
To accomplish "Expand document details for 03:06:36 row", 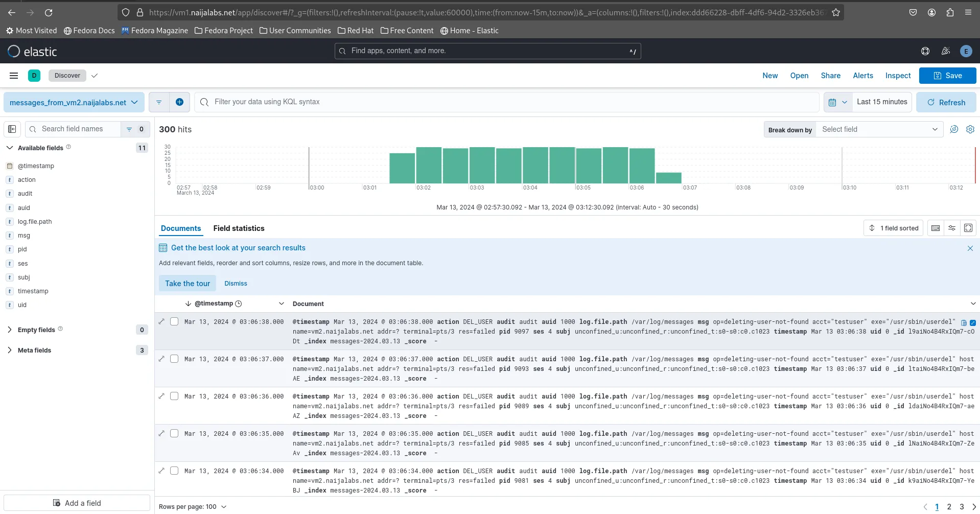I will pos(161,396).
